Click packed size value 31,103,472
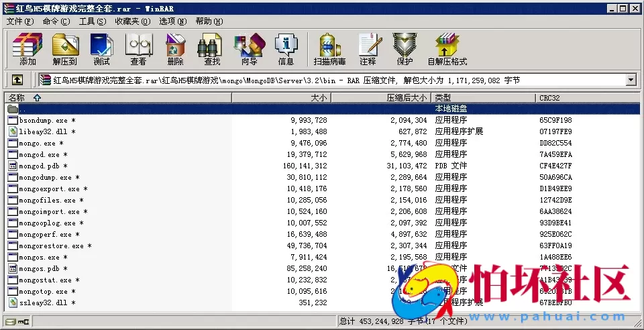 coord(407,166)
